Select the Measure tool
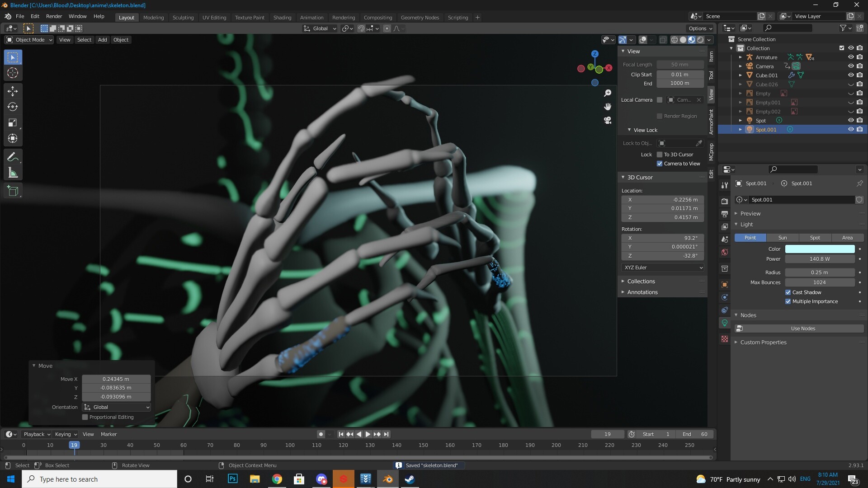This screenshot has height=488, width=868. (13, 173)
